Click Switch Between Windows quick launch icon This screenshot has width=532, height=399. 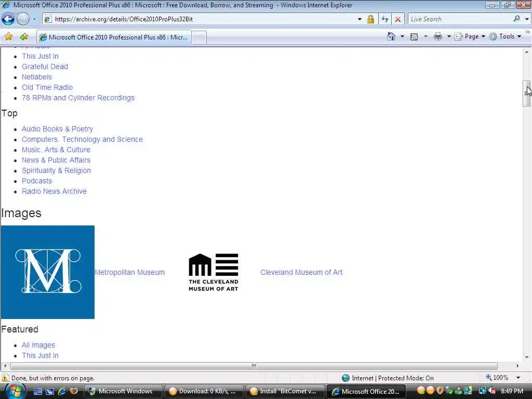[50, 391]
